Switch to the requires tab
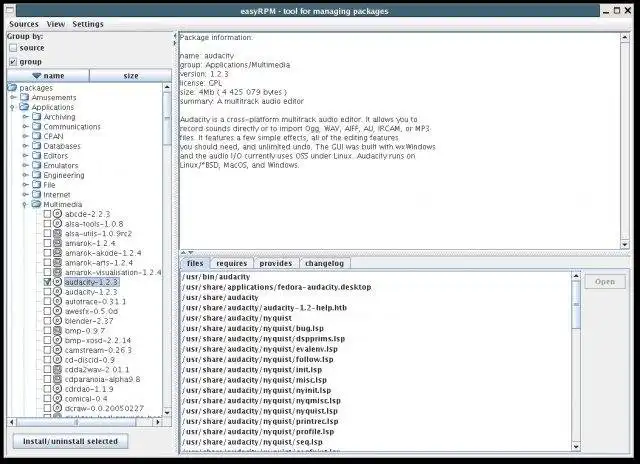640x464 pixels. (231, 263)
